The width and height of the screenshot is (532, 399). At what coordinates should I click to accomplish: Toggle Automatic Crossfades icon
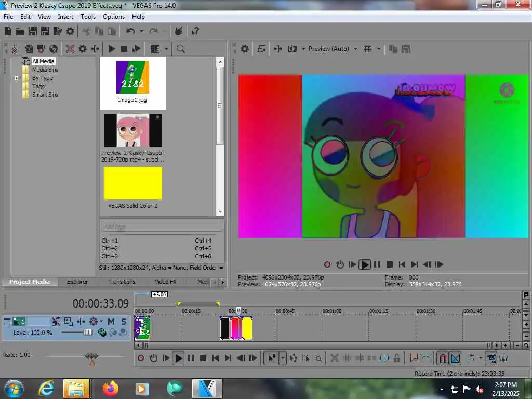[x=455, y=358]
